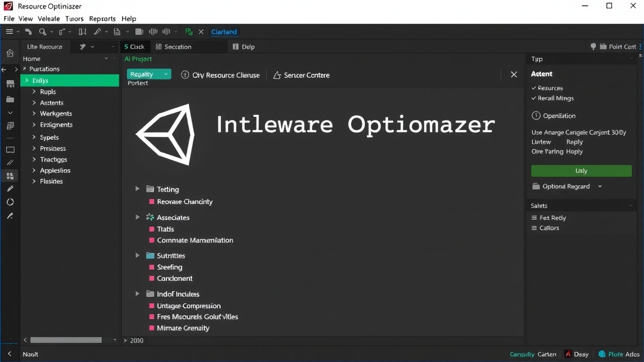Expand the Sutntitles group

tap(137, 255)
